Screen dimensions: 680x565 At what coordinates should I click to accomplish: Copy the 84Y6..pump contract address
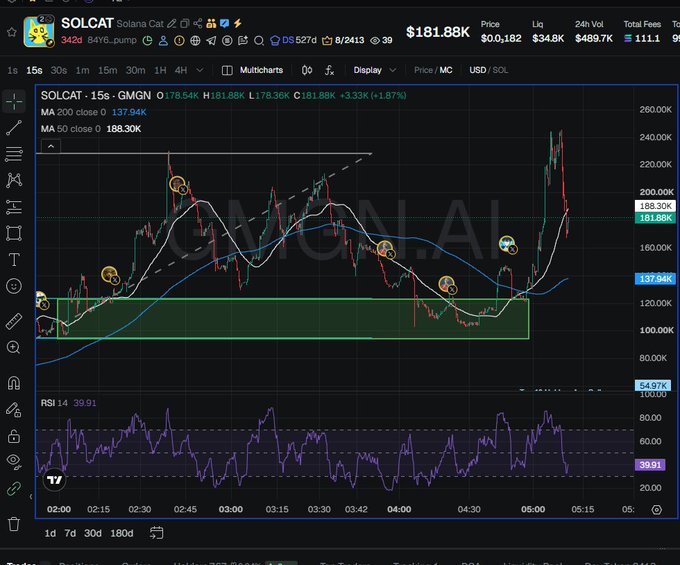click(112, 40)
